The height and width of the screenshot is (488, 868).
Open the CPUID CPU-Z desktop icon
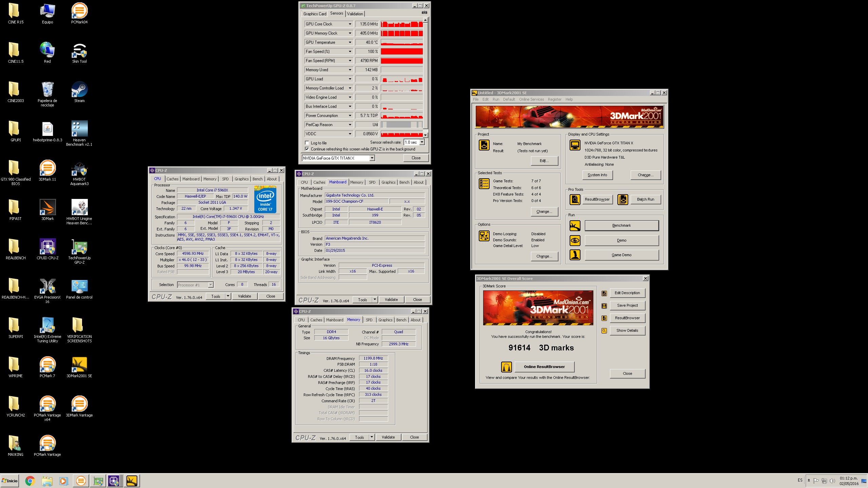(47, 249)
